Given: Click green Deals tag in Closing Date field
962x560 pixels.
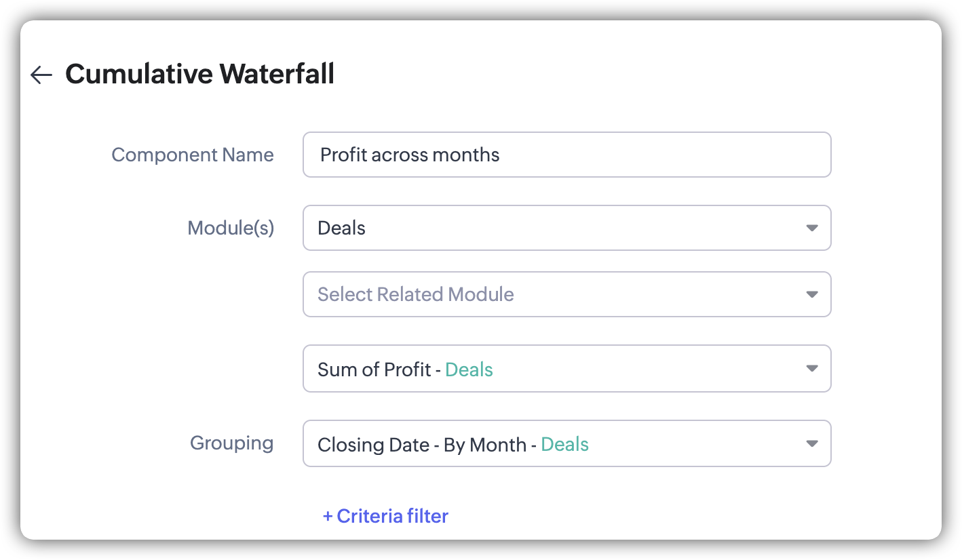Looking at the screenshot, I should pyautogui.click(x=564, y=445).
